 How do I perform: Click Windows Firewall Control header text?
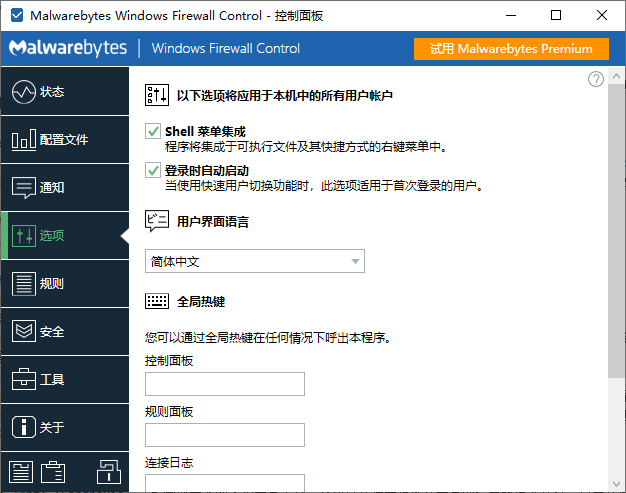(226, 48)
